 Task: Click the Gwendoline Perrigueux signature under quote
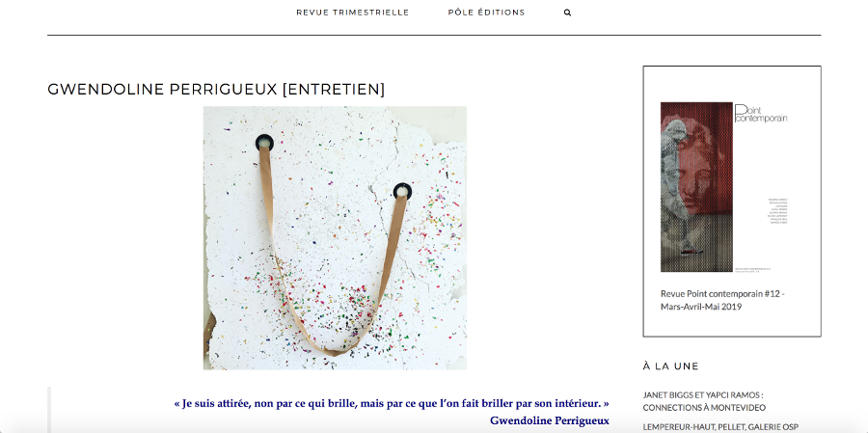click(549, 420)
